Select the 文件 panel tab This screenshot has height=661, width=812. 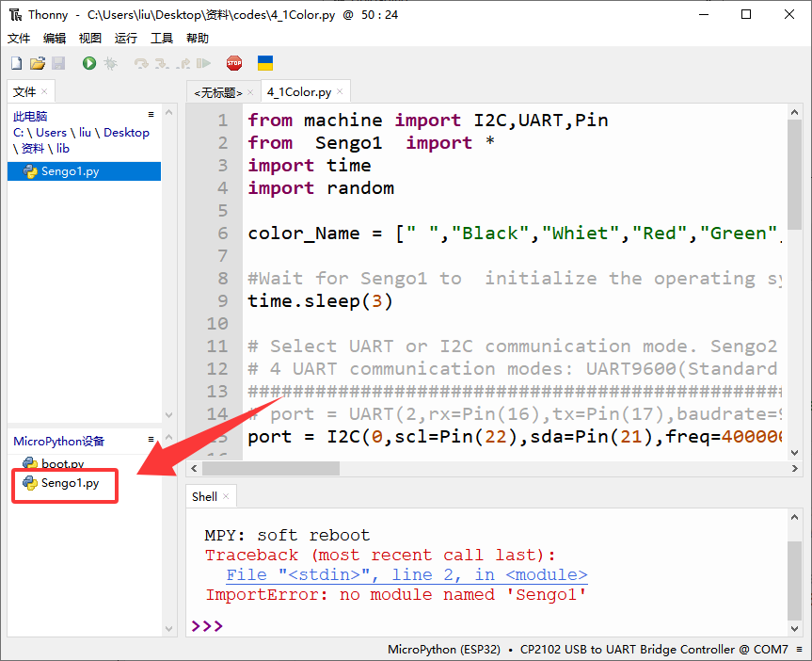coord(24,91)
